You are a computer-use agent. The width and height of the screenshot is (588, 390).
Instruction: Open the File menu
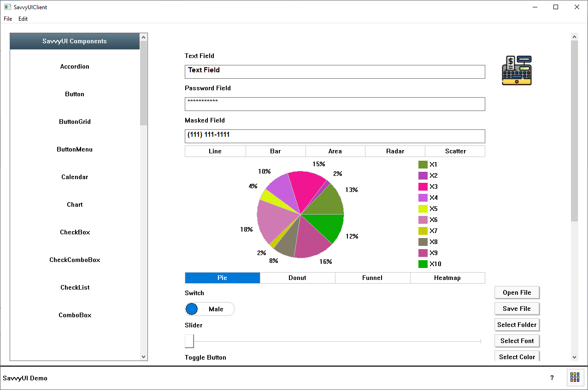click(8, 19)
